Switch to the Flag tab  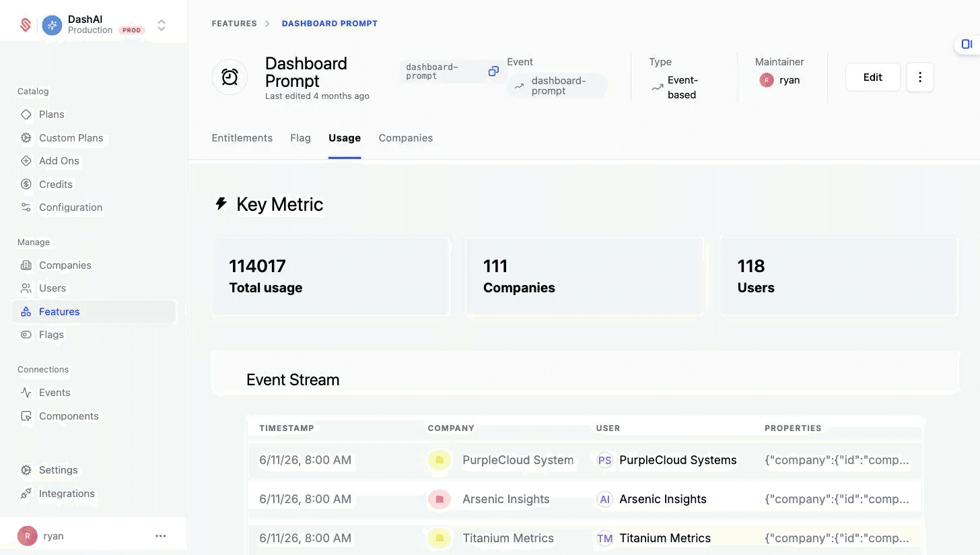click(301, 138)
